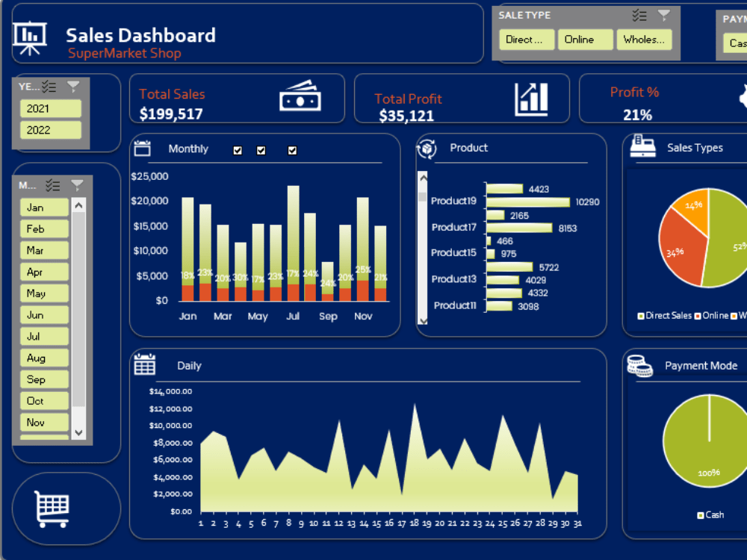Click the cash money icon beside Total Sales
Screen dimensions: 747x560
[x=300, y=96]
